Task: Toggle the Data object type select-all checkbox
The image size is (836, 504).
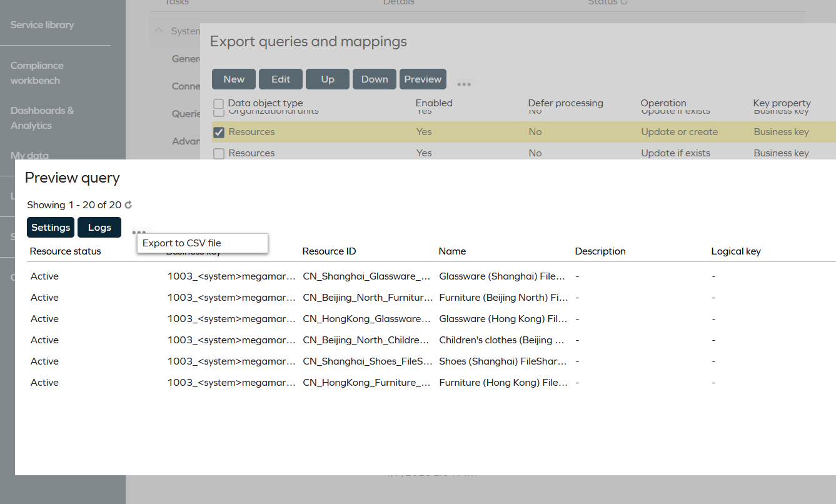Action: (x=218, y=104)
